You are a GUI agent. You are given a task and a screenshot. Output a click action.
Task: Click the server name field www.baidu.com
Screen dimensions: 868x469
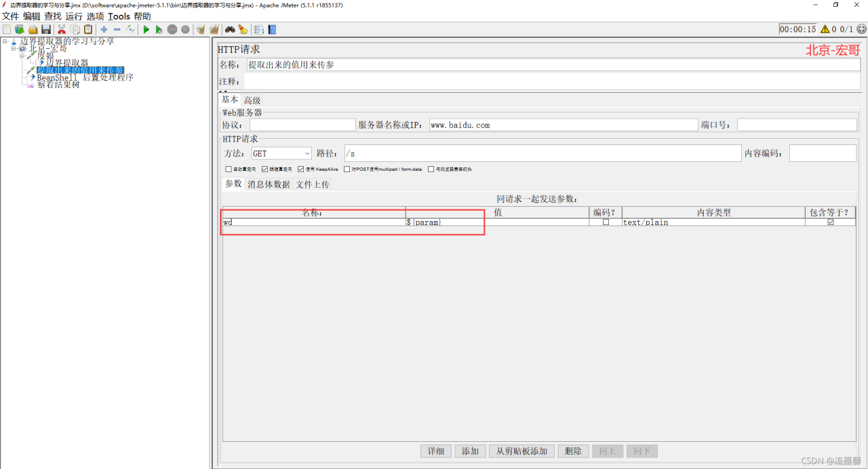tap(564, 125)
